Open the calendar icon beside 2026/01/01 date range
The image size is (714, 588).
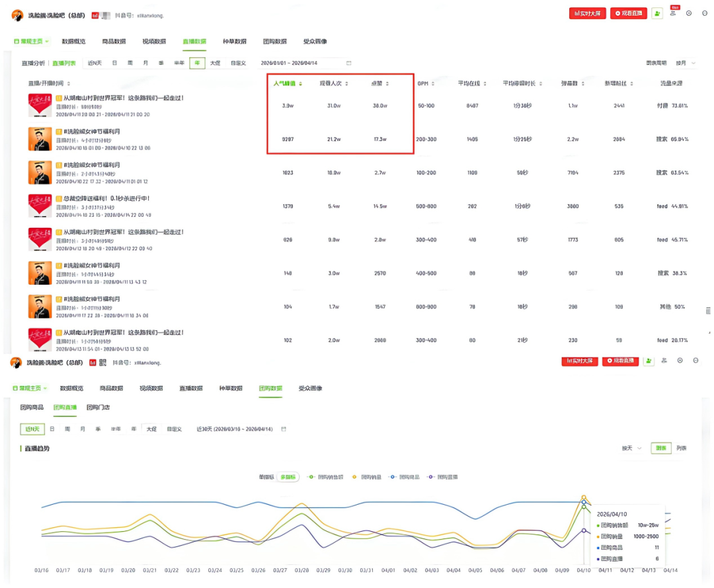tap(348, 63)
